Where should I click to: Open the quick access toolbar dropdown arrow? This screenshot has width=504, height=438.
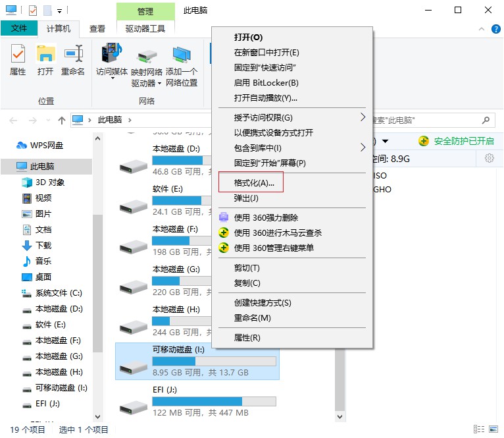click(x=60, y=11)
